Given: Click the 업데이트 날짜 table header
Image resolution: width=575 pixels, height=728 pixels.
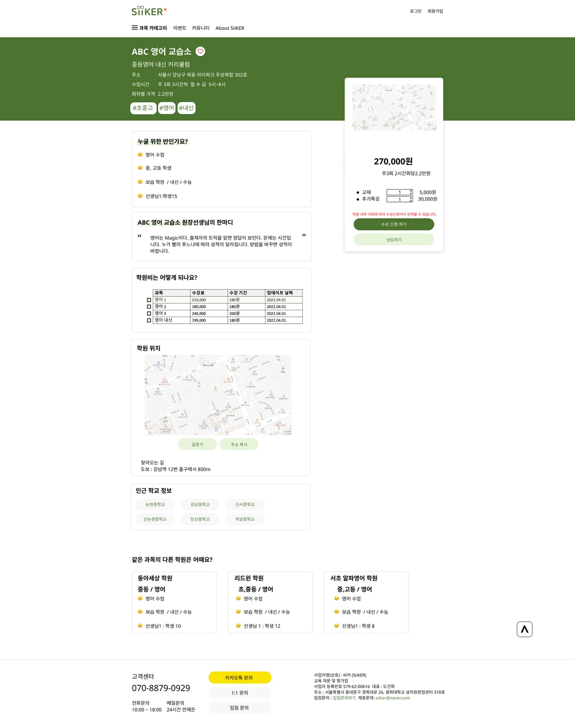Looking at the screenshot, I should tap(284, 293).
